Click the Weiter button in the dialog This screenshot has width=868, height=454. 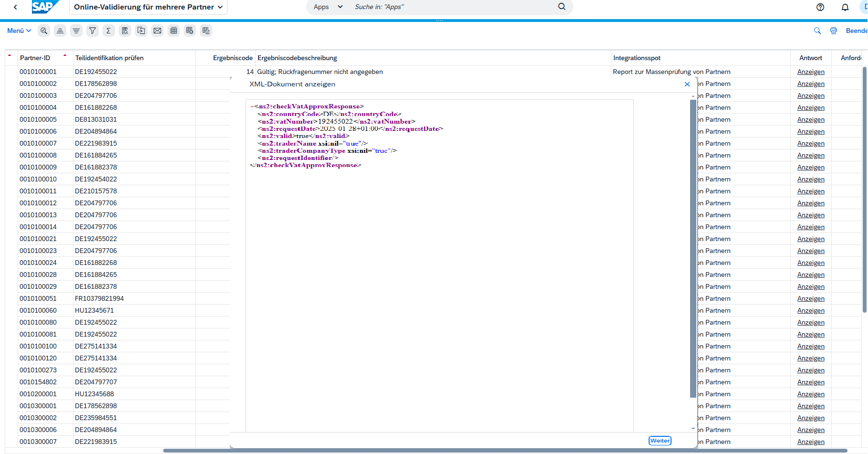(660, 441)
